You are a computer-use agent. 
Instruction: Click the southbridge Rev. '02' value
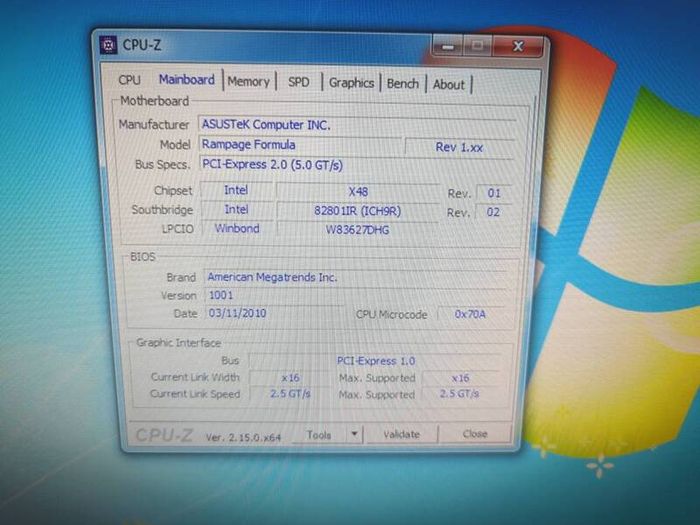[x=493, y=212]
